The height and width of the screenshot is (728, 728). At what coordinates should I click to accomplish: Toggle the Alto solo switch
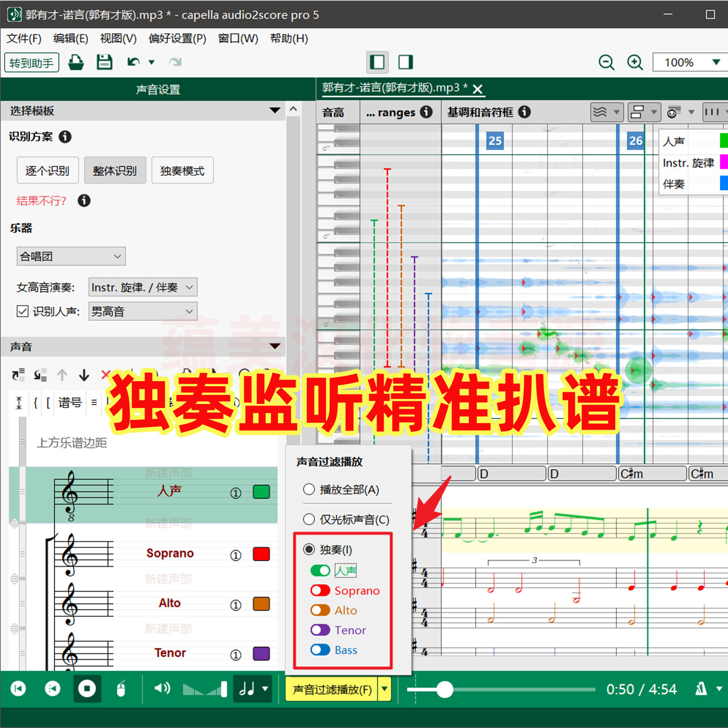[321, 610]
